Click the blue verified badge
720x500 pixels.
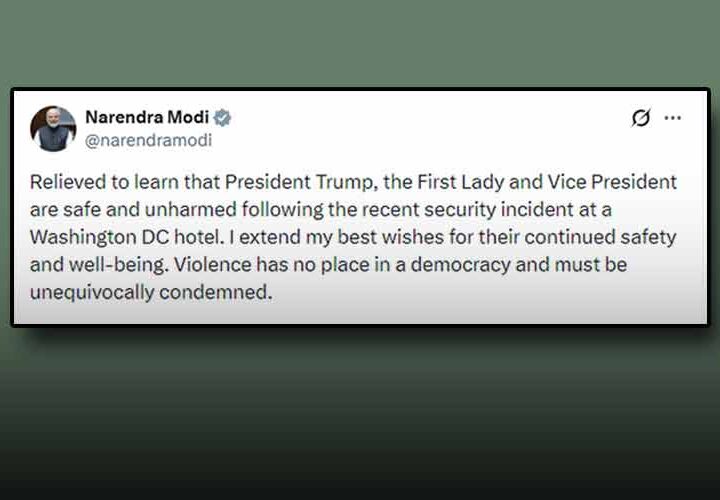tap(223, 118)
